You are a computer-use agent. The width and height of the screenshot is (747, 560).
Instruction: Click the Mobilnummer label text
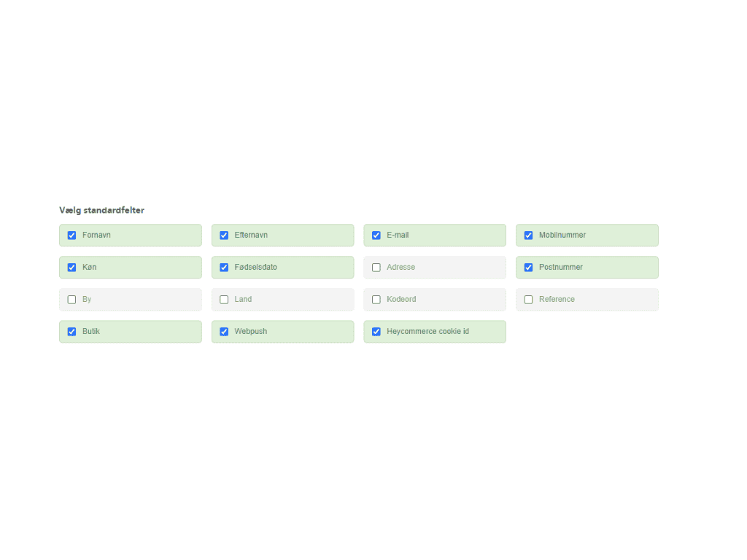(562, 236)
